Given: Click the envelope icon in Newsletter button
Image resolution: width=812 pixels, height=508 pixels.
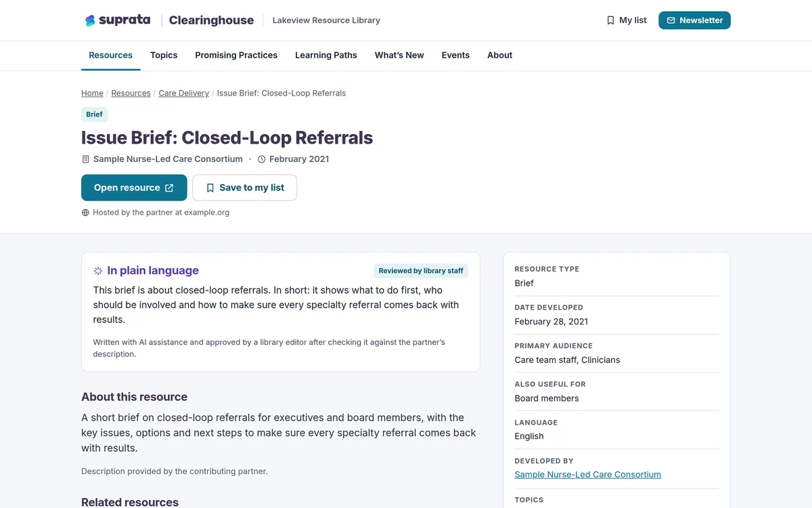Looking at the screenshot, I should coord(671,20).
